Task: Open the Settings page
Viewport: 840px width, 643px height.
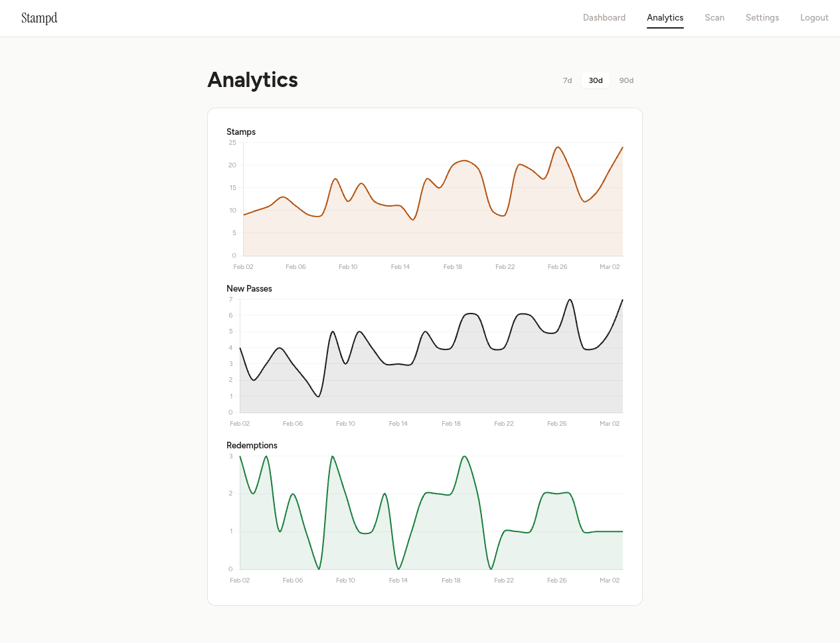Action: click(x=762, y=18)
